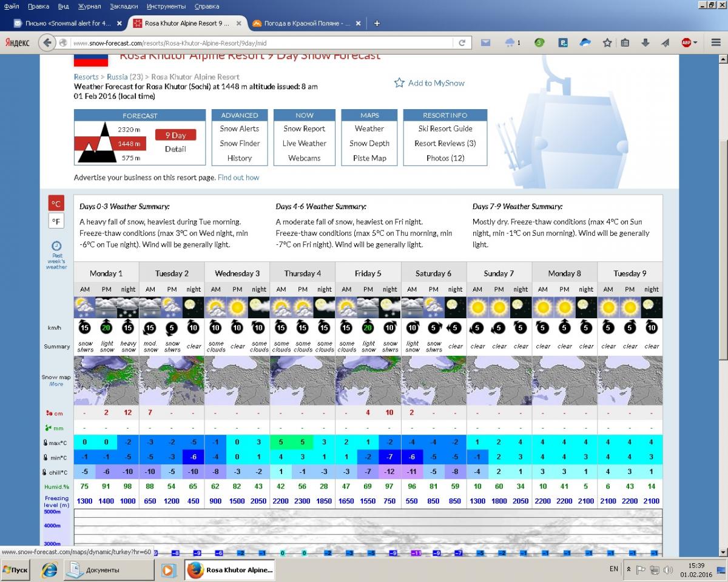This screenshot has width=728, height=582.
Task: Click the green circular extension icon
Action: (539, 43)
